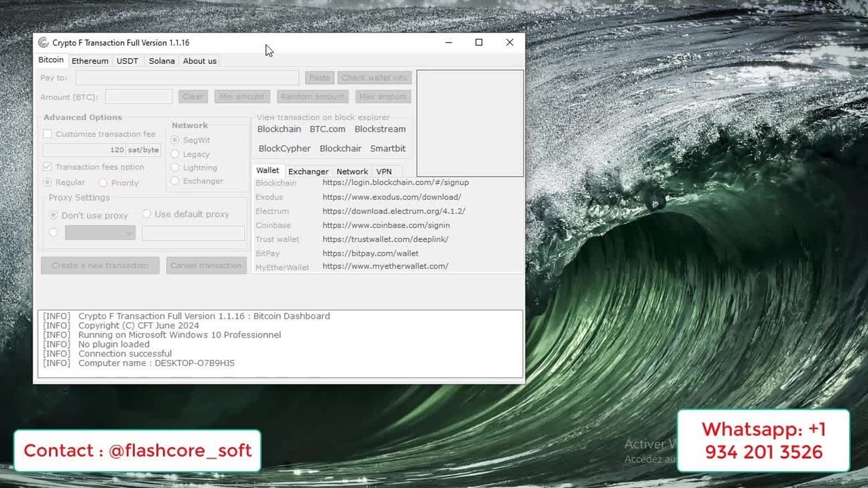This screenshot has height=488, width=868.
Task: Open BlockCypher block explorer link
Action: 285,148
